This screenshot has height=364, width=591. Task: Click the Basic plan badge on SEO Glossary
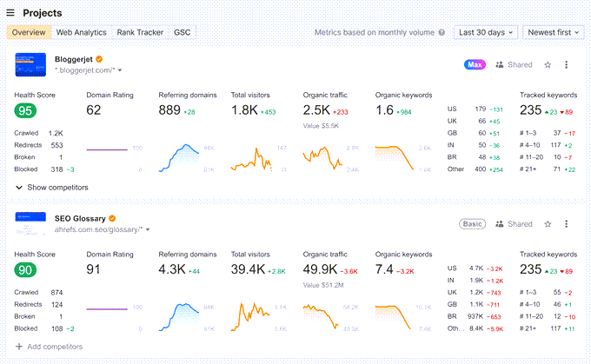pyautogui.click(x=472, y=224)
